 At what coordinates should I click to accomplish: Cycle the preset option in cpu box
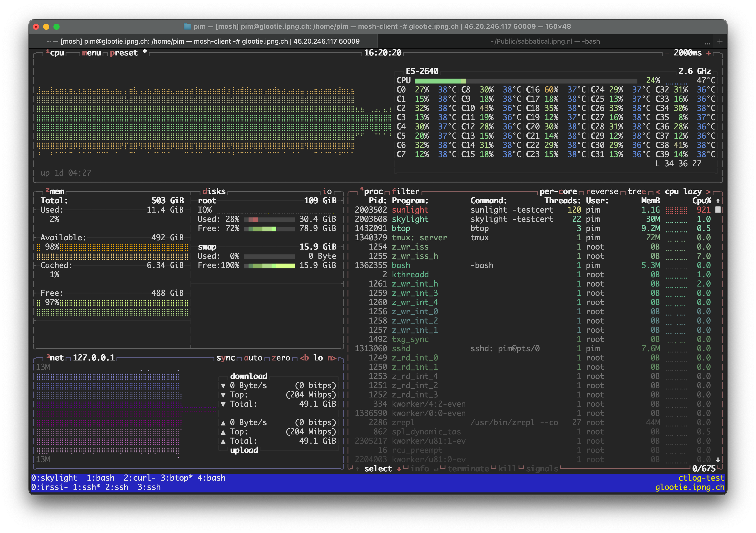tap(124, 53)
